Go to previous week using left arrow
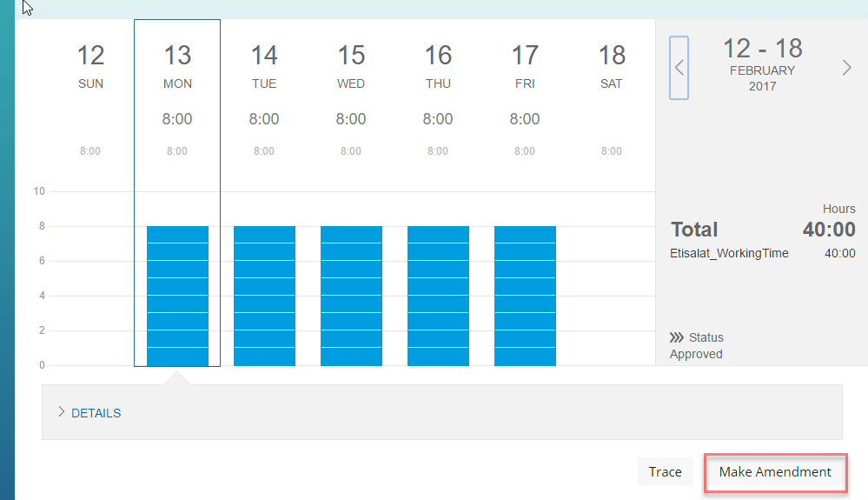The image size is (868, 500). [x=679, y=68]
